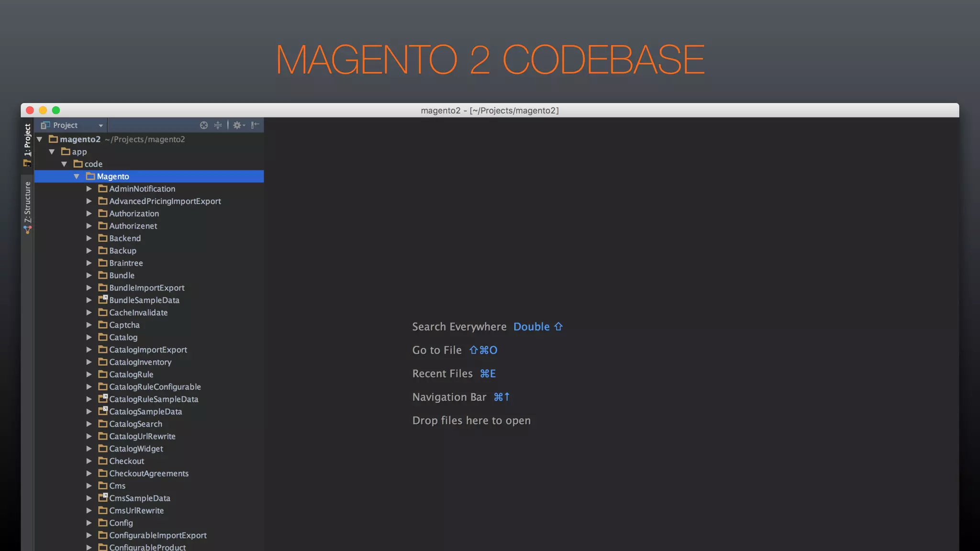This screenshot has height=551, width=980.
Task: Open the Project panel settings gear
Action: pos(238,125)
